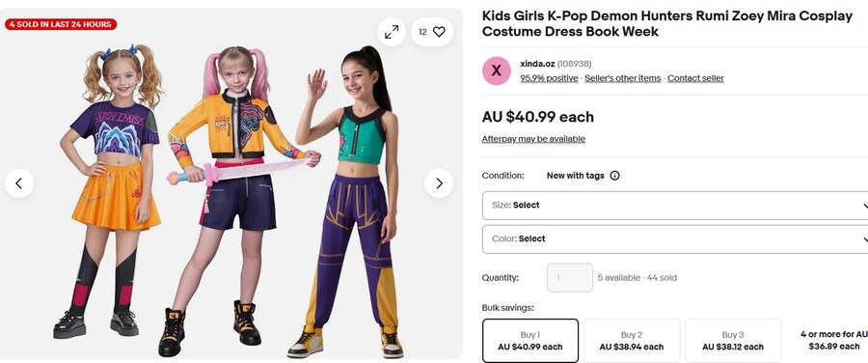
Task: Choose the Buy 1 bulk option
Action: tap(530, 341)
